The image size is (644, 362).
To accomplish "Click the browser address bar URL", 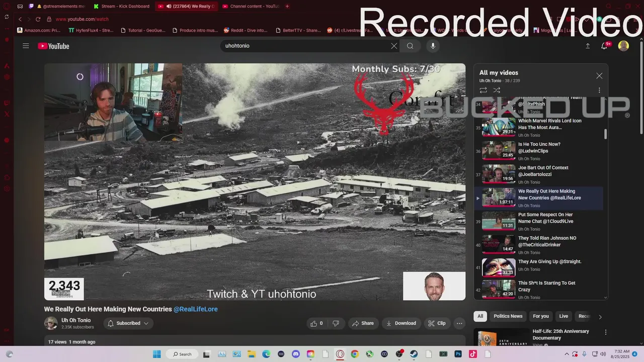I will pos(82,19).
